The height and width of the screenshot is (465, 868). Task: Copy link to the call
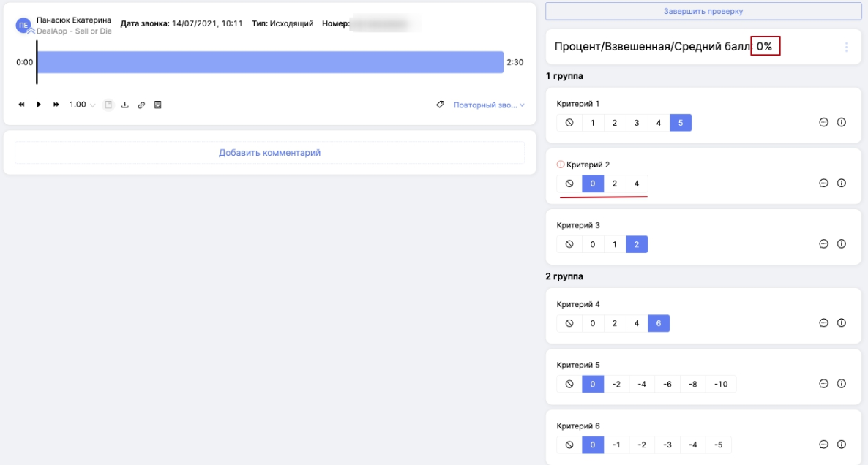(x=141, y=105)
